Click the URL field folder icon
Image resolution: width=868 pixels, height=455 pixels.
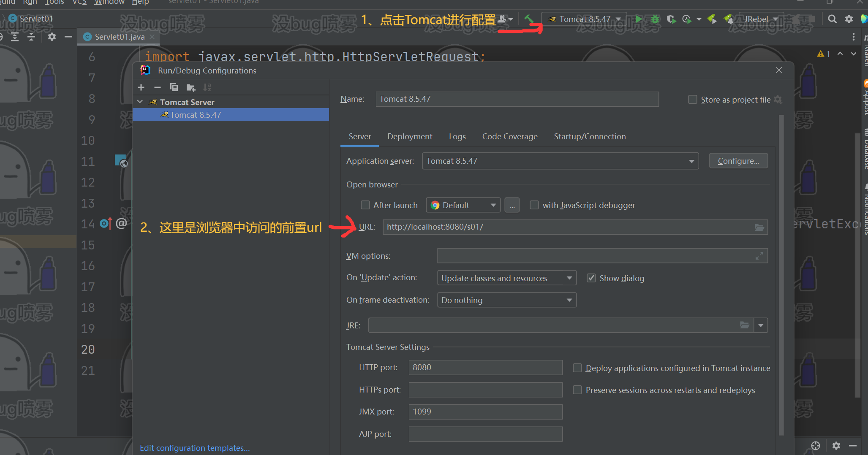coord(759,227)
